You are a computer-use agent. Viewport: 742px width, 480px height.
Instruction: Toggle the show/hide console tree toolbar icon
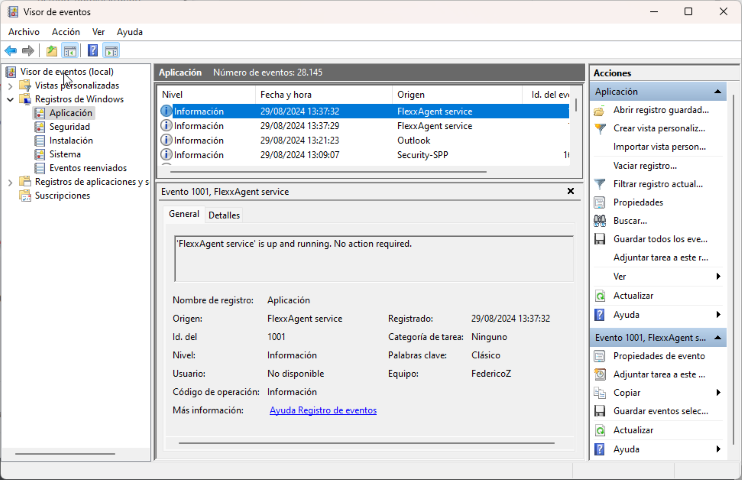70,51
